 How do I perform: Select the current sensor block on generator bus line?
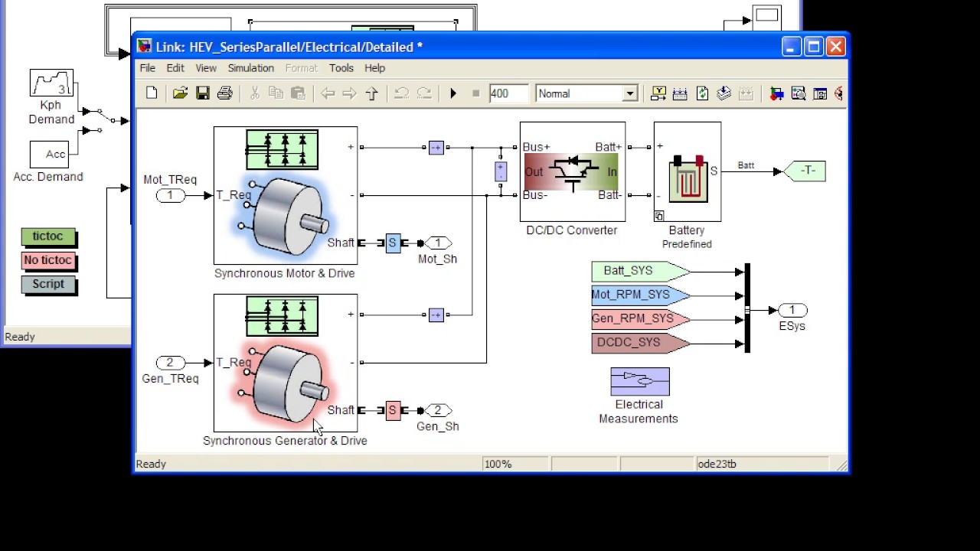pos(436,315)
